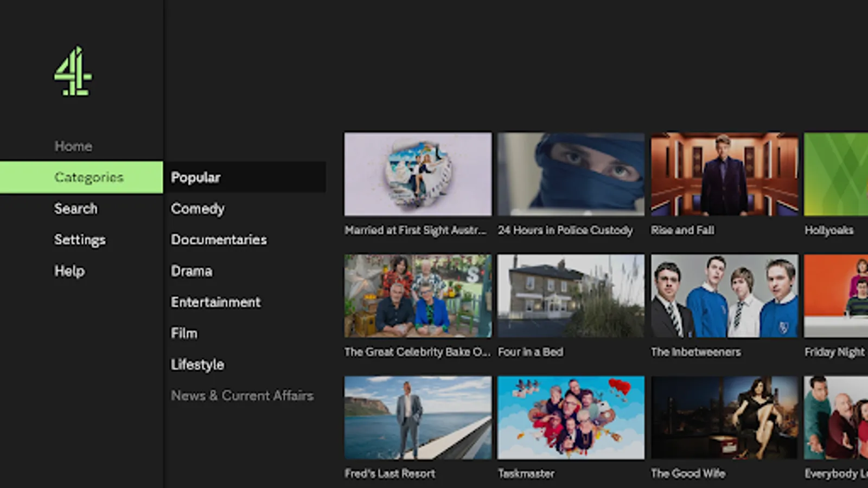Image resolution: width=868 pixels, height=488 pixels.
Task: Open the Taskmaster thumbnail
Action: 571,418
